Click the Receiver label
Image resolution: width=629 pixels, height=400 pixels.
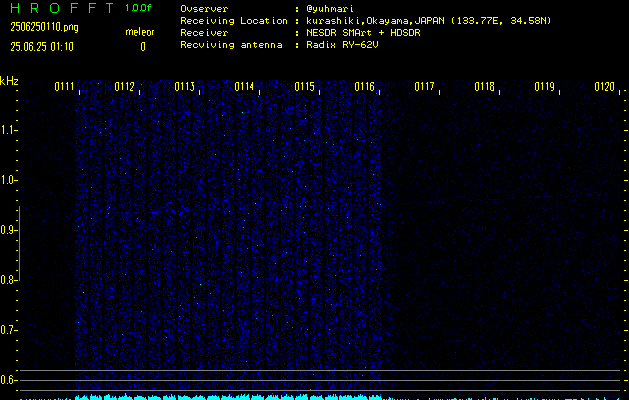(x=204, y=33)
